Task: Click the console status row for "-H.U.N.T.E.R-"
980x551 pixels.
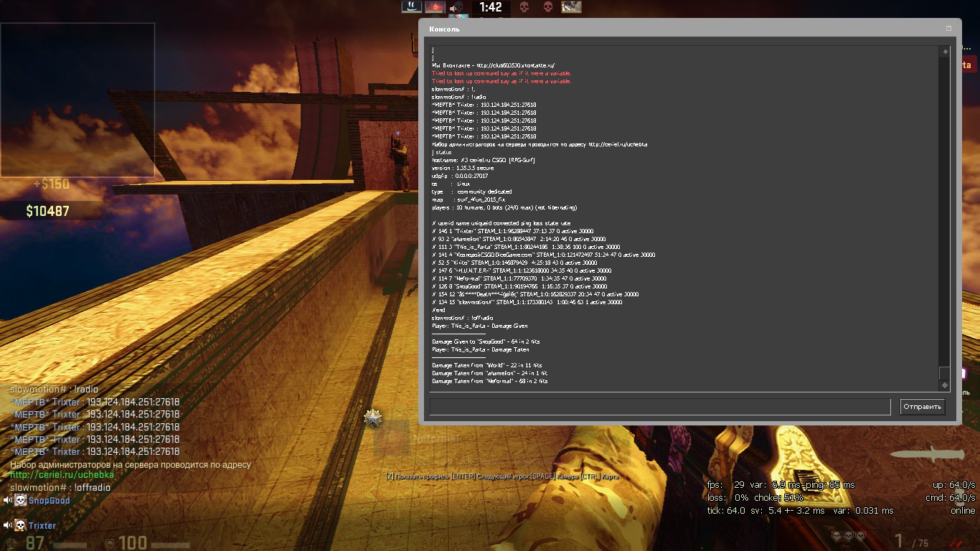Action: tap(522, 270)
